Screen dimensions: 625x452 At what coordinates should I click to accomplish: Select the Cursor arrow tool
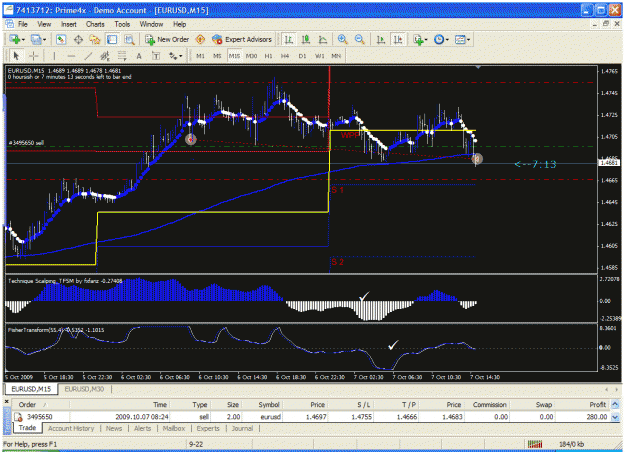16,56
